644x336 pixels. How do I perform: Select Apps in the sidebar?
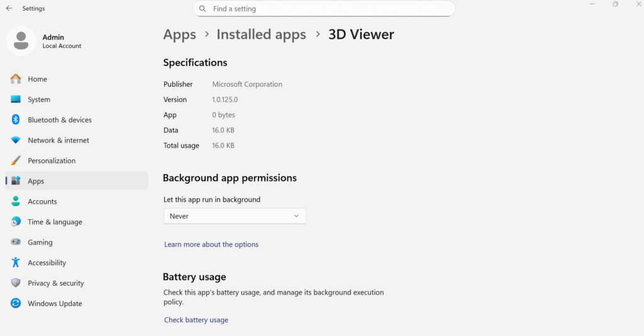click(x=77, y=181)
